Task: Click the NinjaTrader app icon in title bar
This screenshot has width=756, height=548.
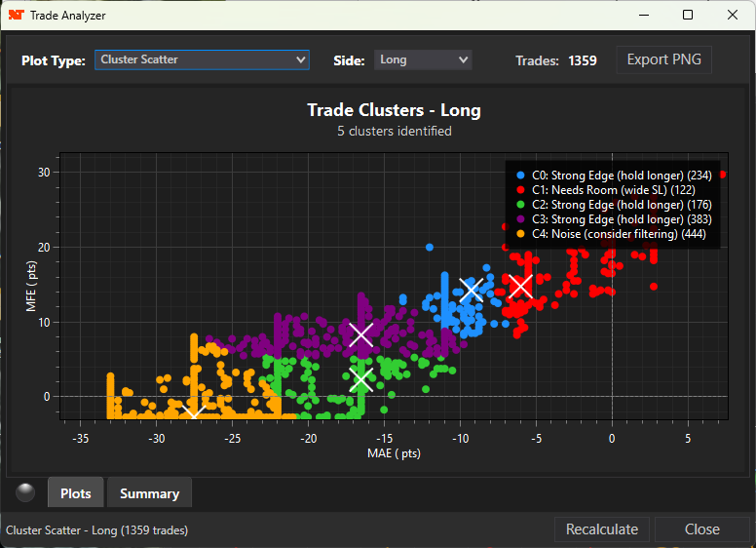Action: (16, 16)
